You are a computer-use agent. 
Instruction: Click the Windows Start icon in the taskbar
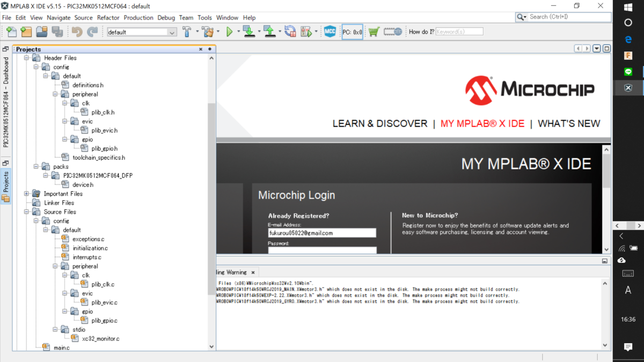click(x=628, y=8)
